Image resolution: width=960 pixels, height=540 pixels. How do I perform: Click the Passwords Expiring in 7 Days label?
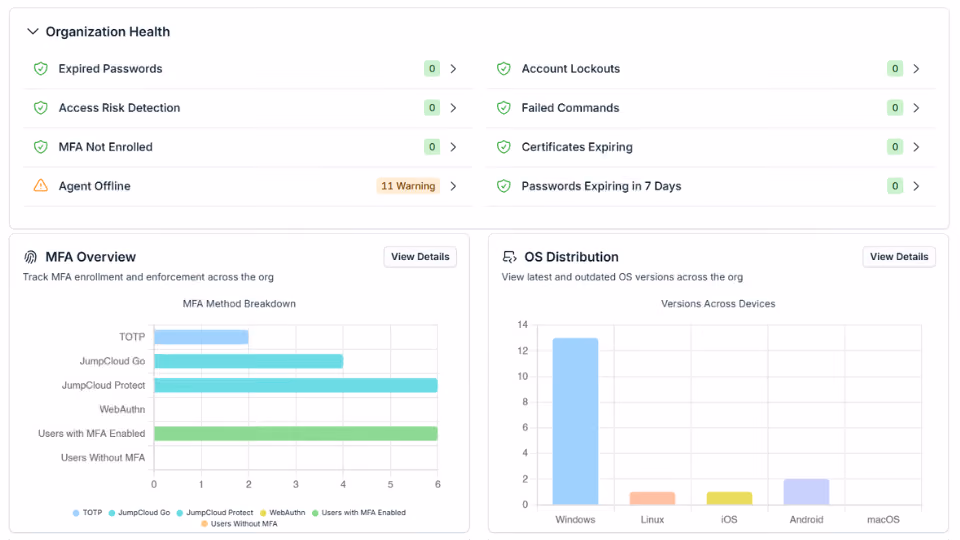click(601, 186)
